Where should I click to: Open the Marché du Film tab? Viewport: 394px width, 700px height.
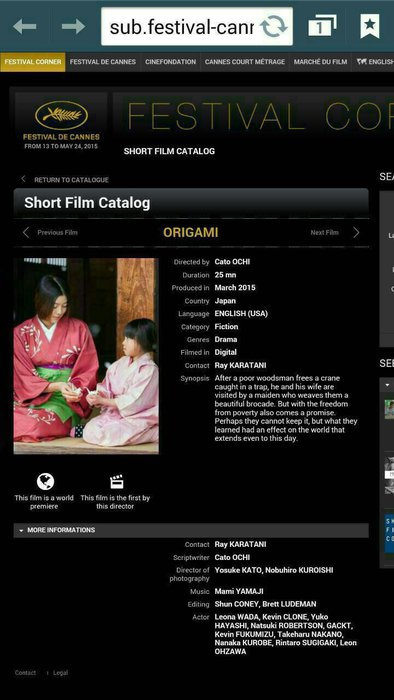(320, 62)
